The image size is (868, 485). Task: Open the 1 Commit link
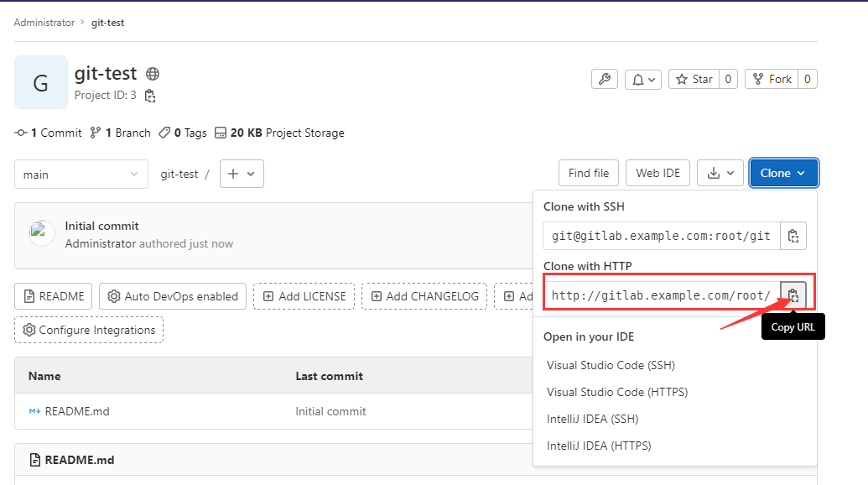point(48,133)
